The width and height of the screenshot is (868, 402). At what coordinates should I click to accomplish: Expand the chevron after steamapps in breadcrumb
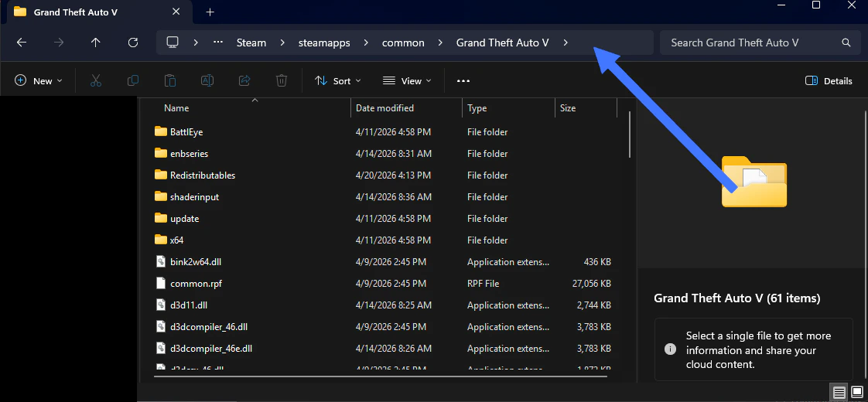click(366, 43)
